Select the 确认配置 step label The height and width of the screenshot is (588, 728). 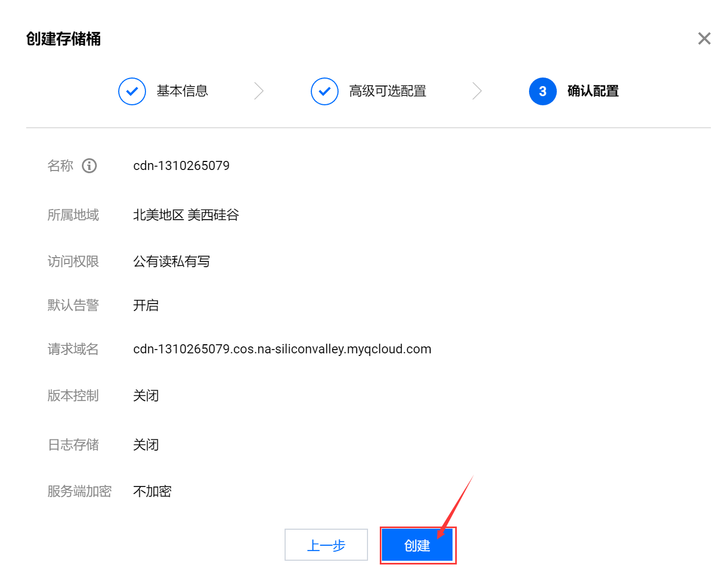[593, 91]
